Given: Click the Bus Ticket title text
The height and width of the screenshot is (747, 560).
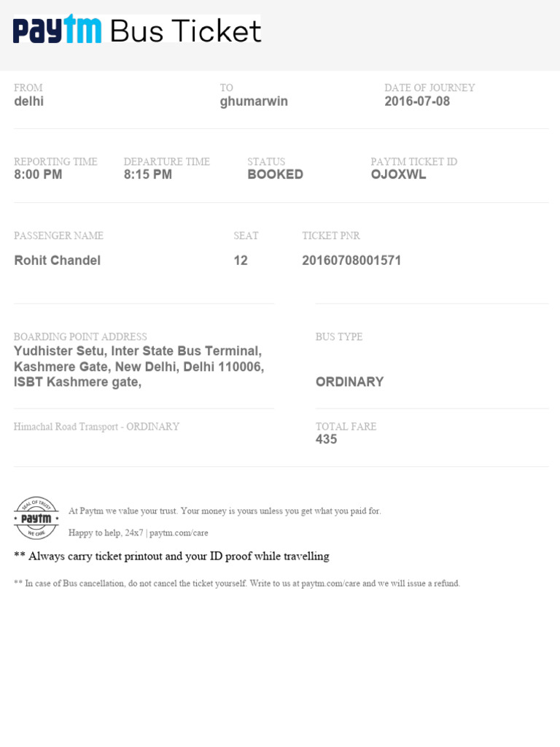Looking at the screenshot, I should click(x=185, y=31).
